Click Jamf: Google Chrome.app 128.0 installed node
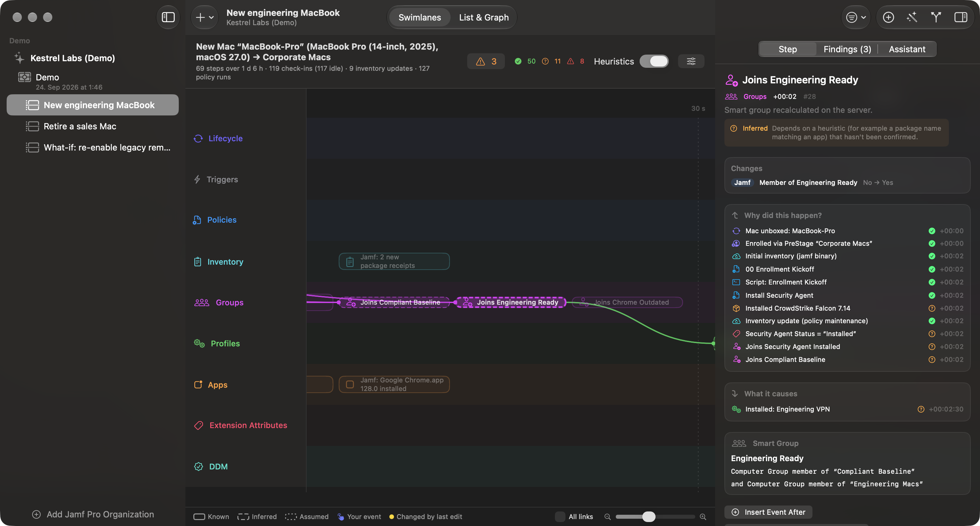Screen dimensions: 980x526 pos(394,384)
